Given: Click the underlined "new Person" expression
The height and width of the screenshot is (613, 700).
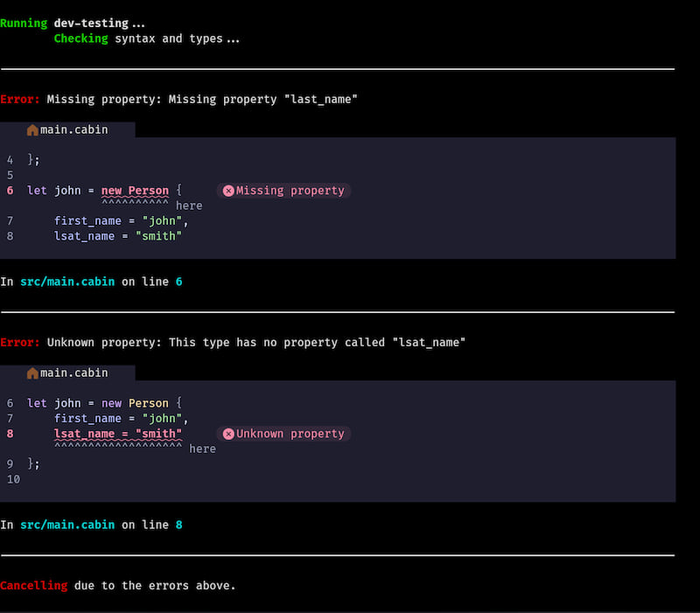Looking at the screenshot, I should click(x=135, y=191).
